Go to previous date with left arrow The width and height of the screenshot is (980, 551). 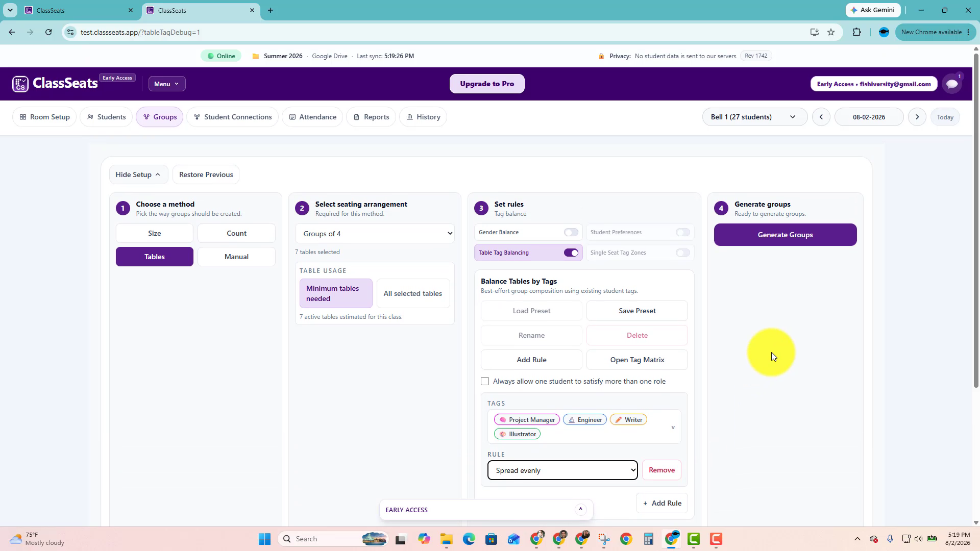point(821,117)
